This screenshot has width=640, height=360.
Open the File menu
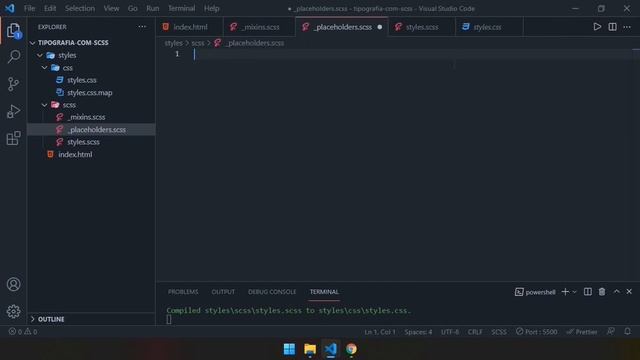coord(29,8)
